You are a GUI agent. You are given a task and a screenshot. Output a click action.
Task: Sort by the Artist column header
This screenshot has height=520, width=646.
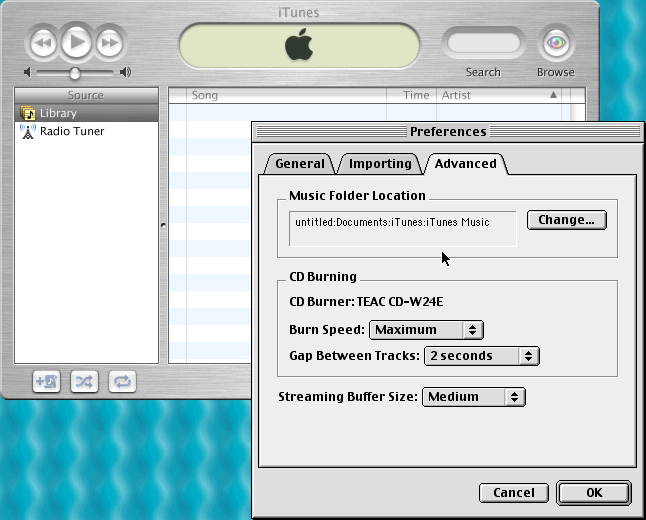click(499, 95)
